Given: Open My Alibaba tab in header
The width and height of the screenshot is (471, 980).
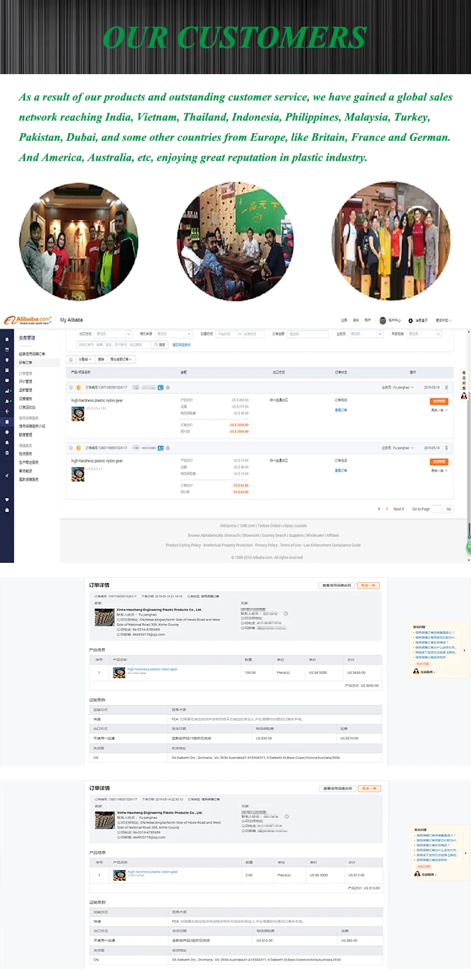Looking at the screenshot, I should coord(71,320).
